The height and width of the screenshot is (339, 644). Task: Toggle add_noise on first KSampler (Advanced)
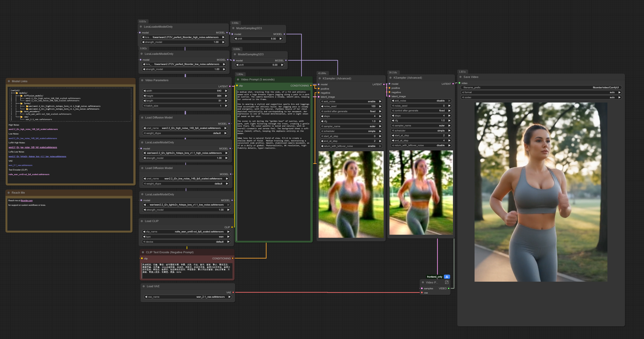pos(351,101)
